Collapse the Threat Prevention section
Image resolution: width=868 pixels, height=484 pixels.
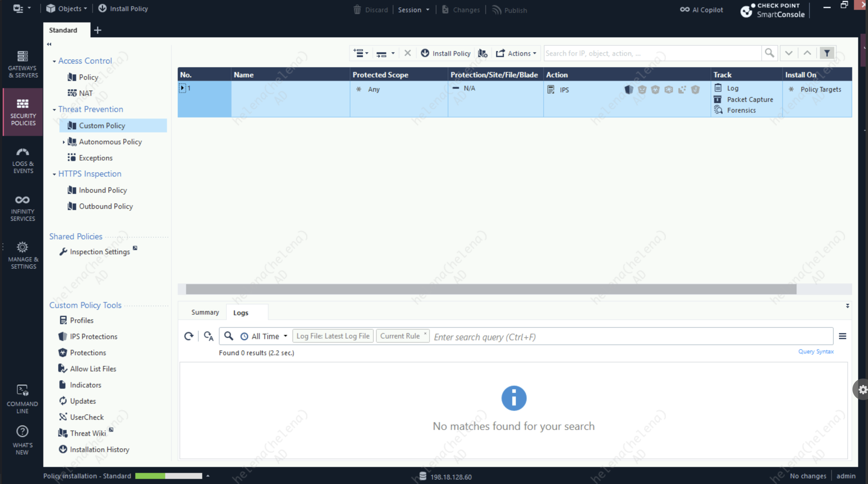pyautogui.click(x=54, y=110)
